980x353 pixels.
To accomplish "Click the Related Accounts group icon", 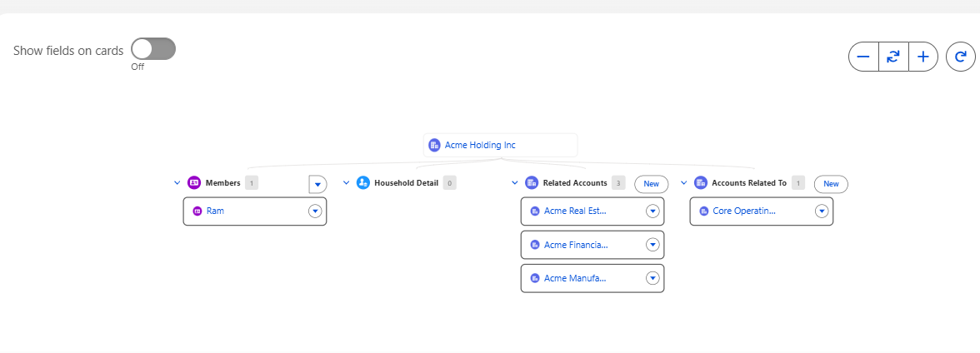I will 532,183.
